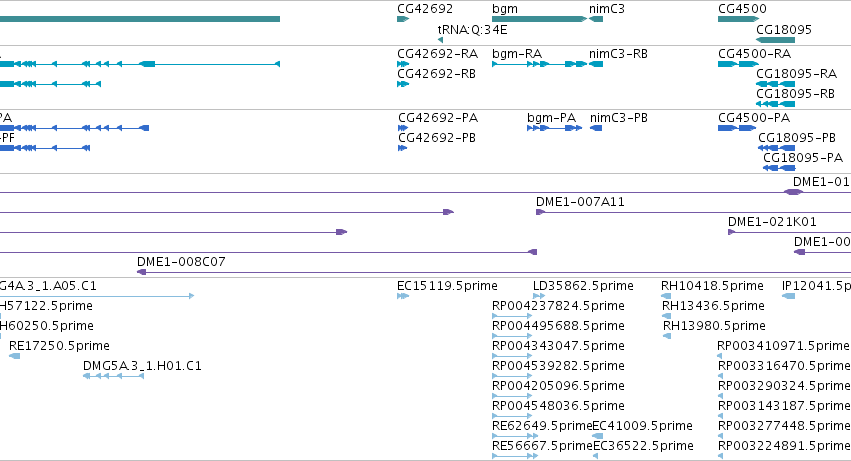
Task: Click the DME1-021K01 clone start marker
Action: pos(732,232)
